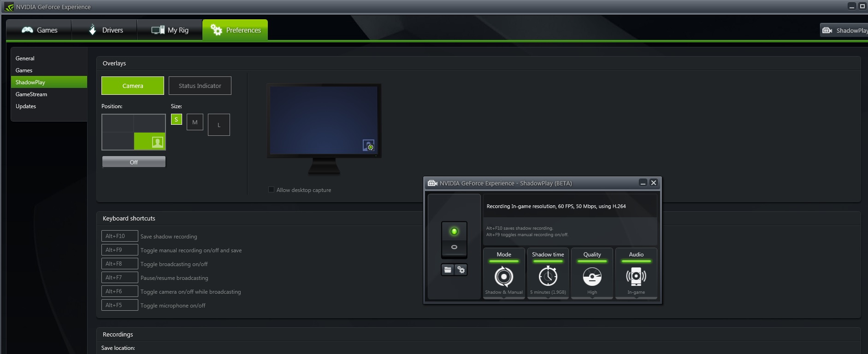Select ShadowPlay in preferences sidebar

point(49,82)
